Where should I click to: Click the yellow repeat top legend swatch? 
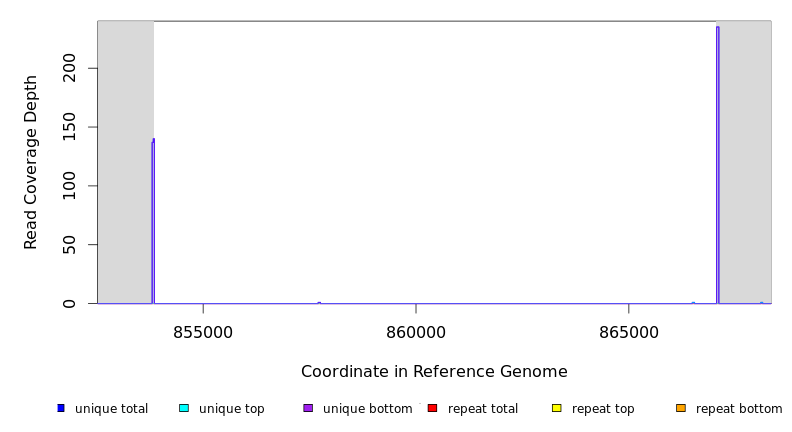coord(556,408)
